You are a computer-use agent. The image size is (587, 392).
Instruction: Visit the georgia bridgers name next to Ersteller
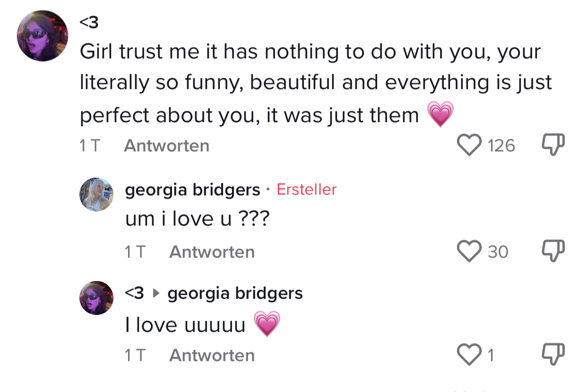click(x=192, y=190)
